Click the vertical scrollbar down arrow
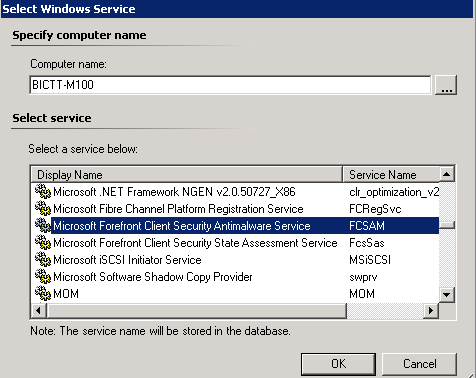 click(447, 295)
